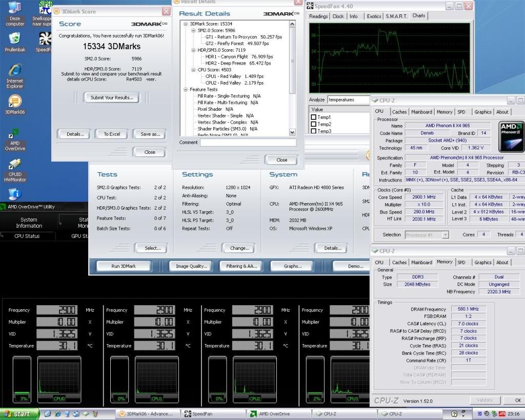525x420 pixels.
Task: Open the S.M.A.R.T. tab in SpeedFan
Action: pos(397,16)
